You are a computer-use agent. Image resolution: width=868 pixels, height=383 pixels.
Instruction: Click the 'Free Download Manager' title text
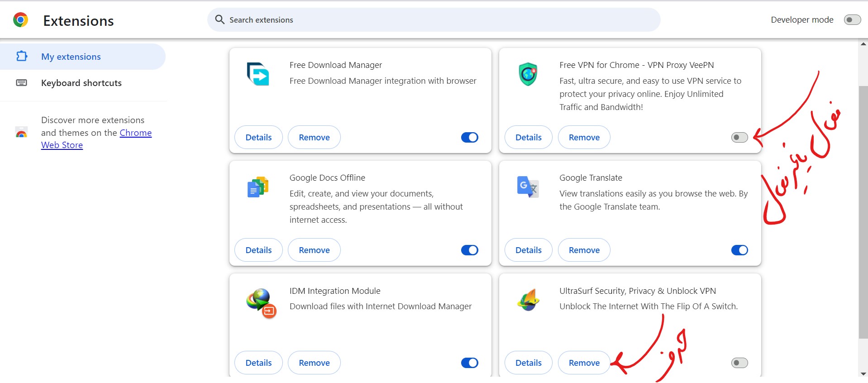coord(336,65)
